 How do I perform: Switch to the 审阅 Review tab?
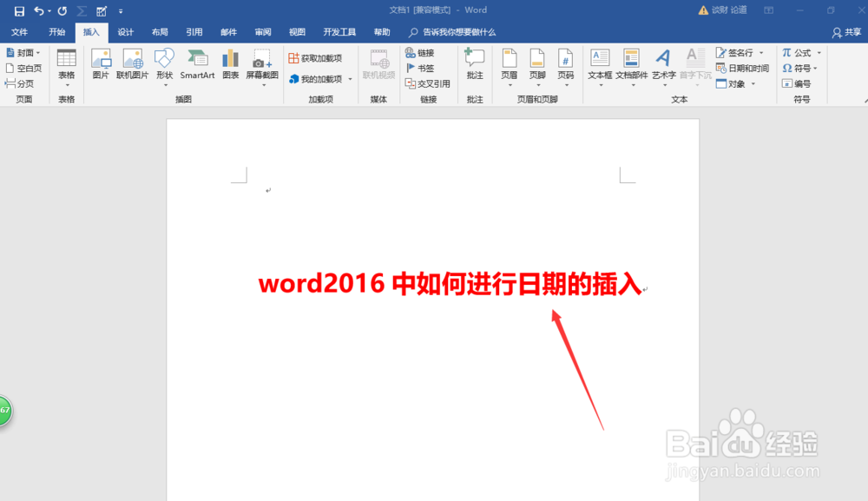point(263,32)
